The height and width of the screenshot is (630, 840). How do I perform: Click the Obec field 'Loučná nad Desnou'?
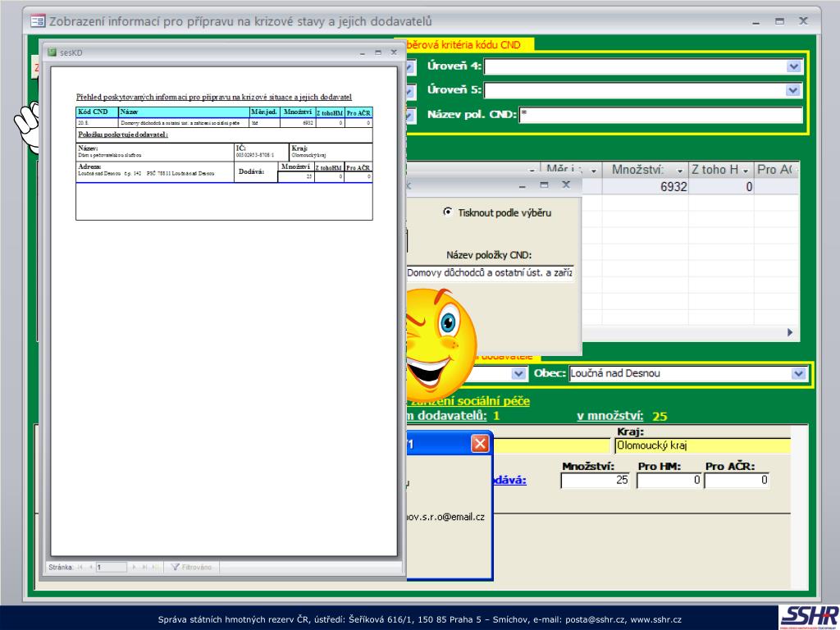tap(680, 373)
